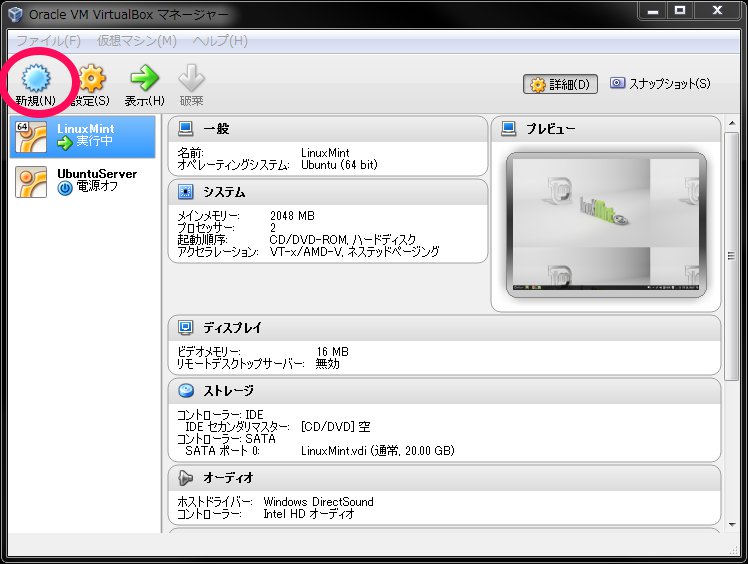This screenshot has width=748, height=564.
Task: Click the New (新規) VM toolbar icon
Action: tap(36, 79)
